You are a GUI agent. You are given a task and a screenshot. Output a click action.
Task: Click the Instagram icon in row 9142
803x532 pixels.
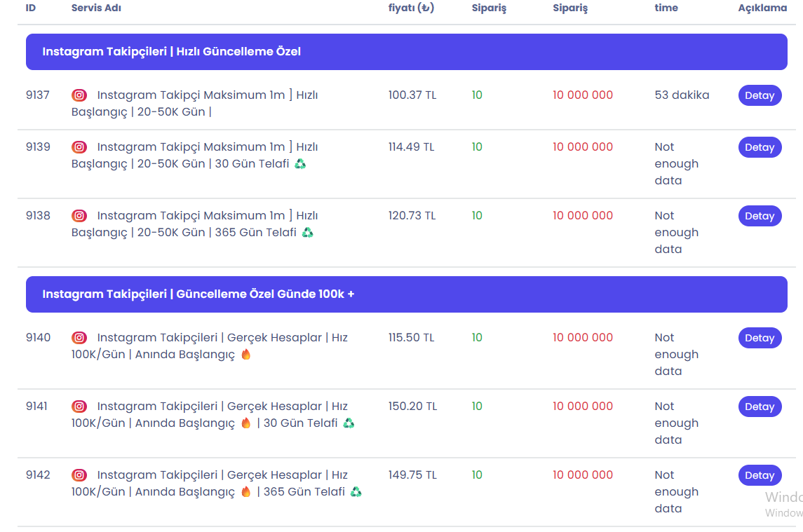pyautogui.click(x=79, y=475)
